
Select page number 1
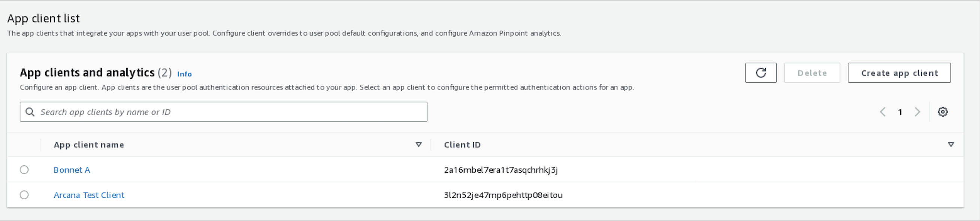tap(900, 112)
